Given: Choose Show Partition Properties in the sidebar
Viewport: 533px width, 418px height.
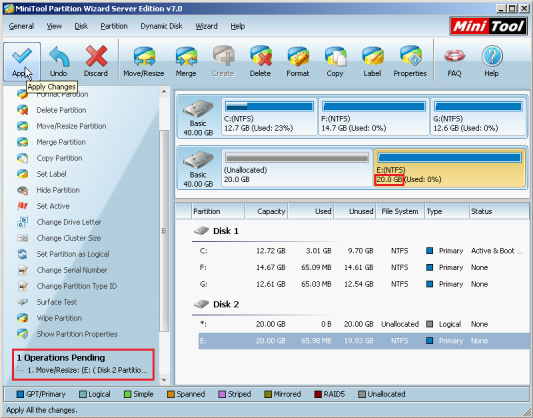Looking at the screenshot, I should [77, 334].
